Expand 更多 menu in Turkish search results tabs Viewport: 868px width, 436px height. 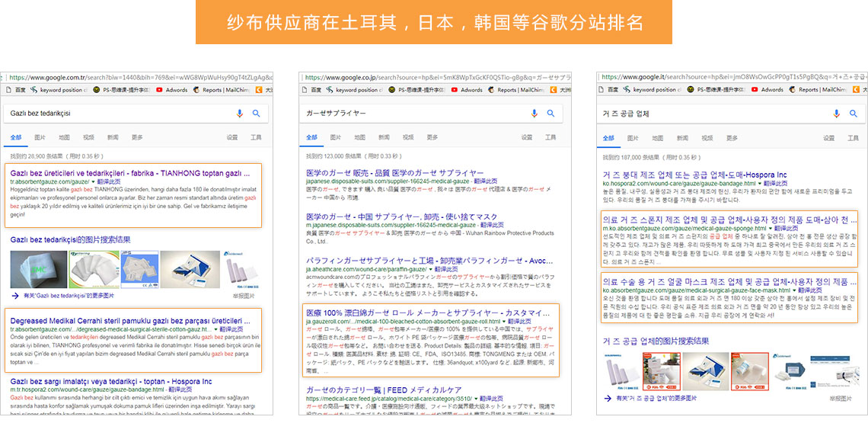pos(137,138)
